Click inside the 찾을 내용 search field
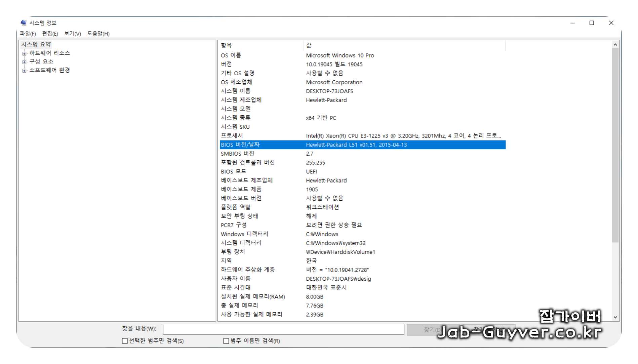 284,329
